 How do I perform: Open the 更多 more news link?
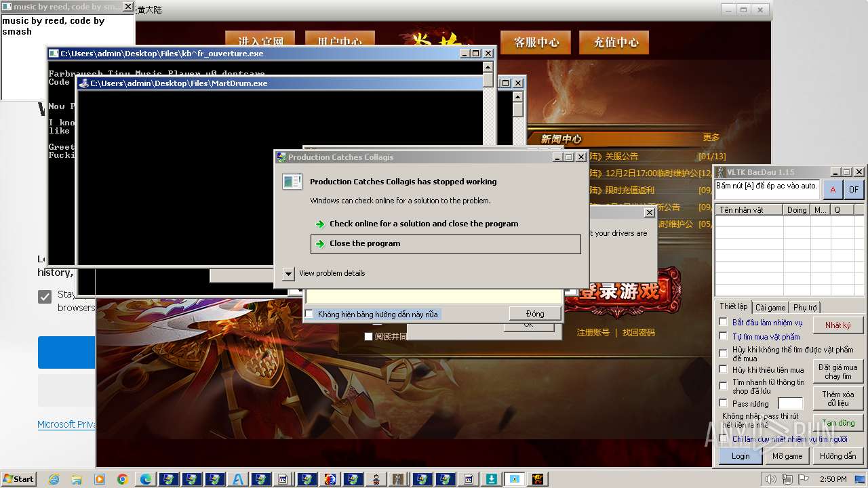coord(711,138)
